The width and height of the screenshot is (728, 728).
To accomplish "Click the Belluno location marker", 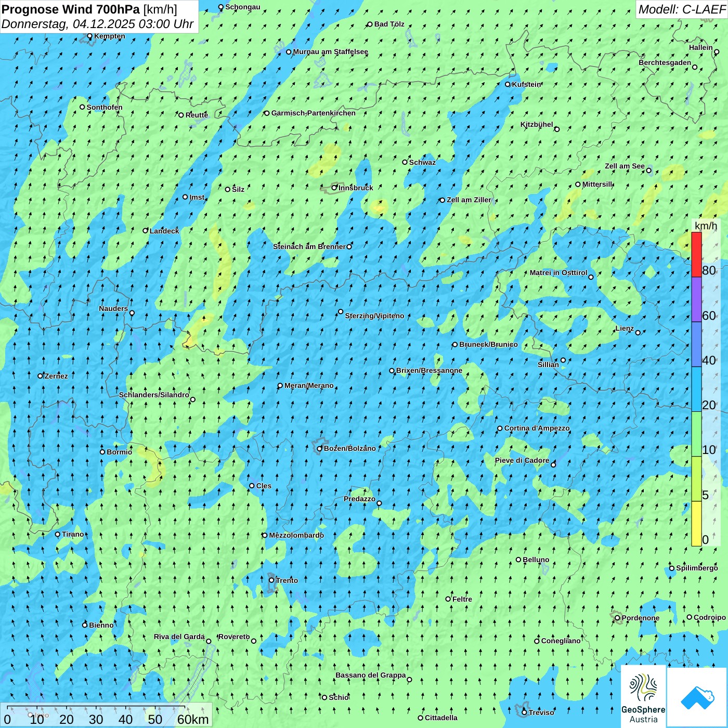I will coord(518,560).
